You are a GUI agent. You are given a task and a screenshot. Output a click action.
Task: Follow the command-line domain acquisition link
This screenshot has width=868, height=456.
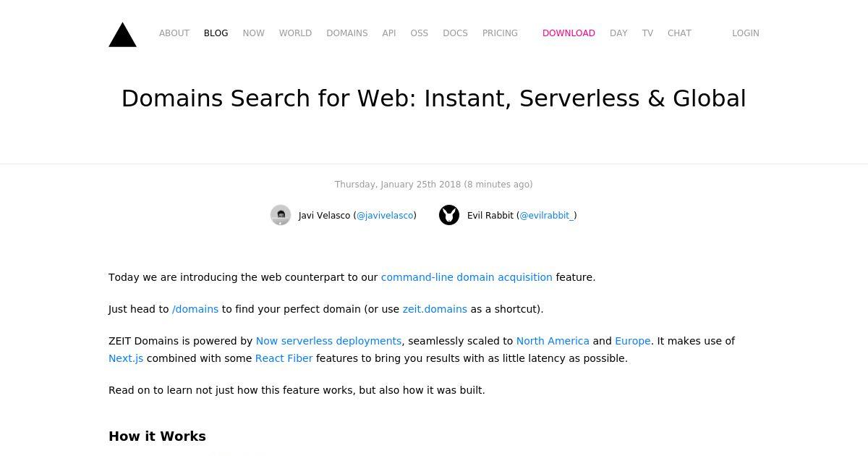(467, 277)
